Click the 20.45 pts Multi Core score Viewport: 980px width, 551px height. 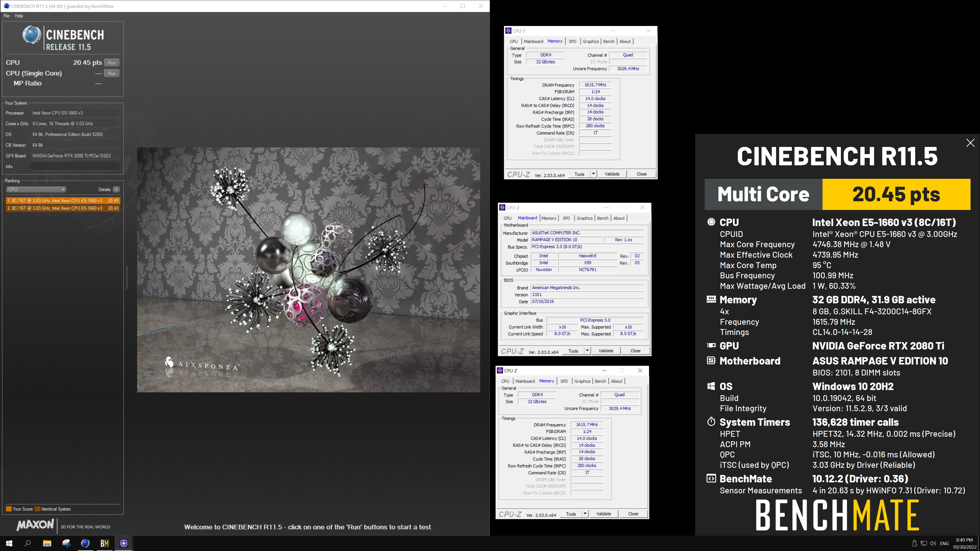click(x=896, y=194)
